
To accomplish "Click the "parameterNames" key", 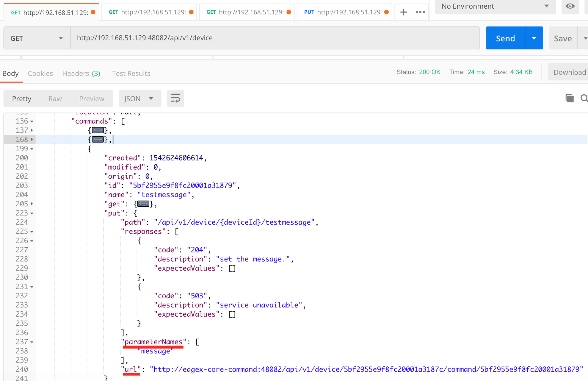I will click(x=153, y=342).
